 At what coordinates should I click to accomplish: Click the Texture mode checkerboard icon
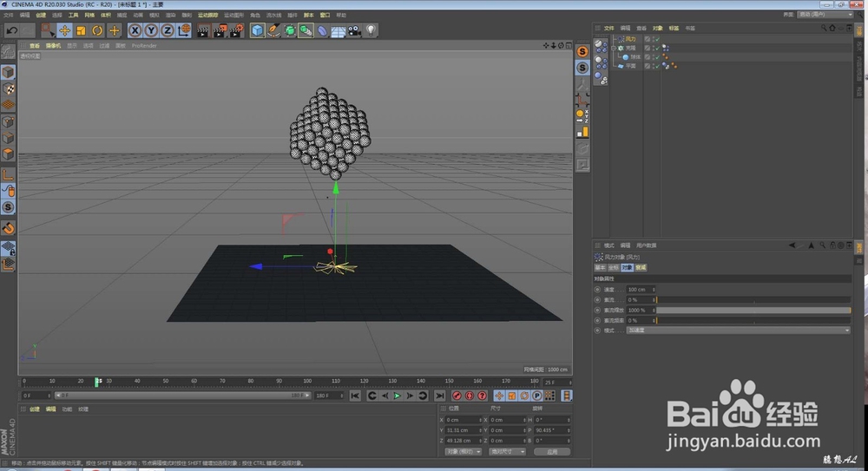9,88
